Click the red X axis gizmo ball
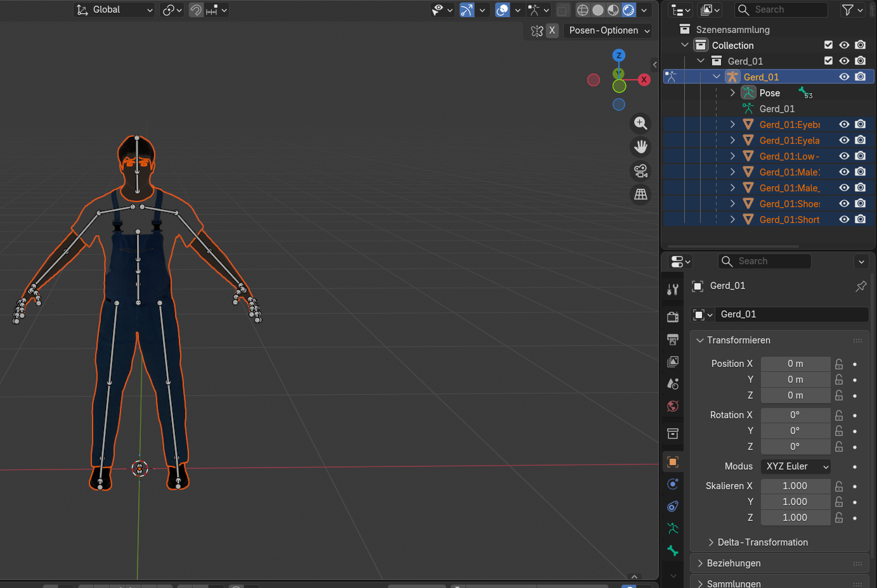The height and width of the screenshot is (588, 877). [644, 80]
